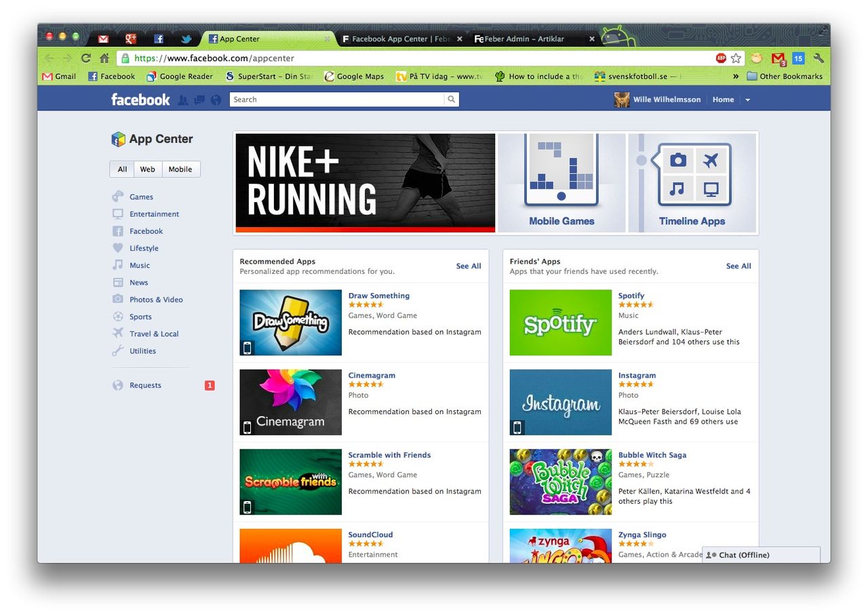This screenshot has width=868, height=615.
Task: Open the Gmail bookmark
Action: [59, 77]
